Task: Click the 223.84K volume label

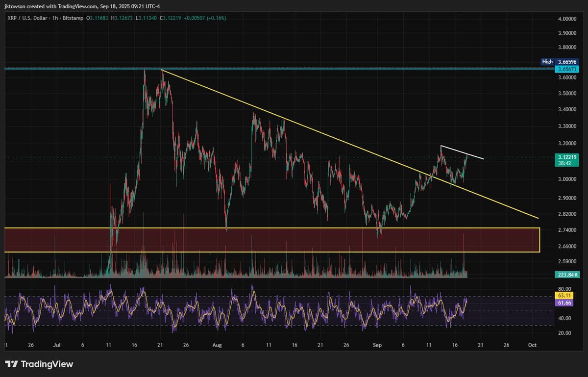Action: coord(568,275)
